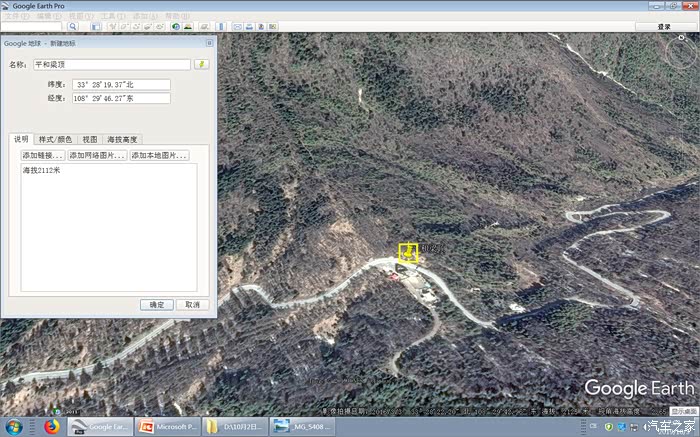Viewport: 700px width, 437px height.
Task: Toggle the sunlight across landscape icon
Action: click(x=188, y=26)
